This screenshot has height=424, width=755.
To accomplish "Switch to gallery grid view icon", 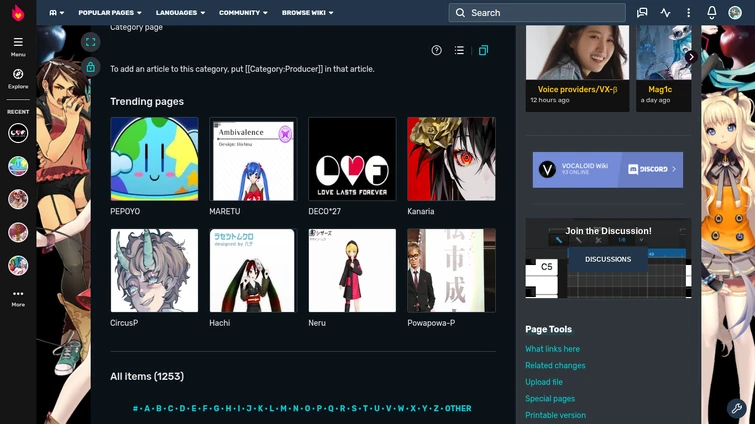I will [x=483, y=50].
